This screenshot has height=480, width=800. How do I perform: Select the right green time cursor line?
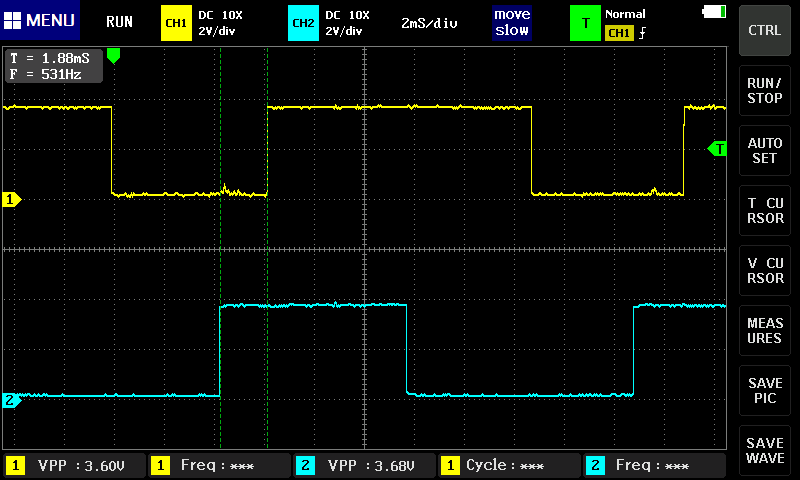[267, 248]
